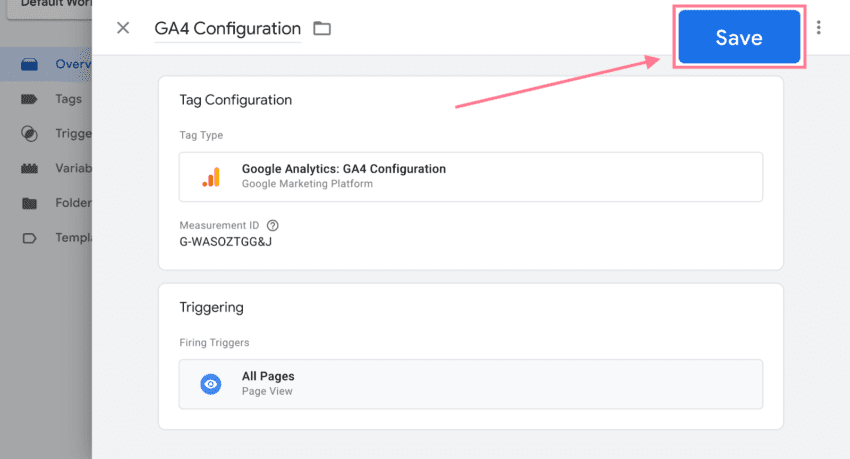
Task: Save the tag with the Save button
Action: [739, 38]
